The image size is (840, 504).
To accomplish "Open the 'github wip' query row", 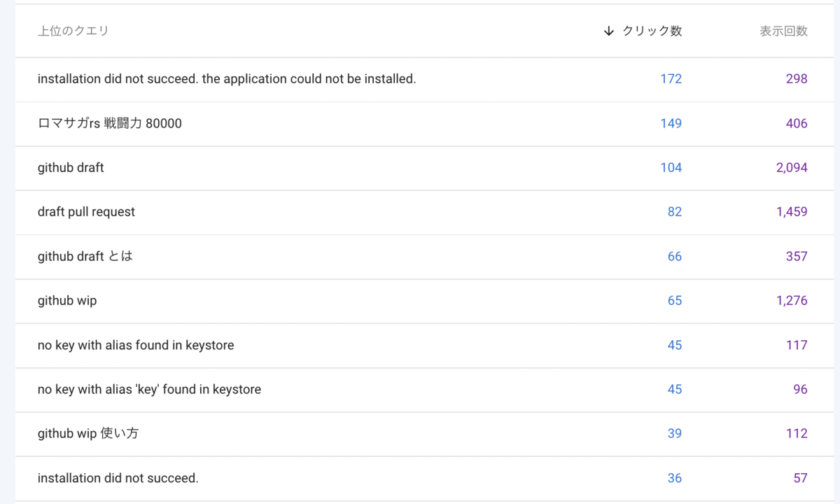I will [420, 300].
